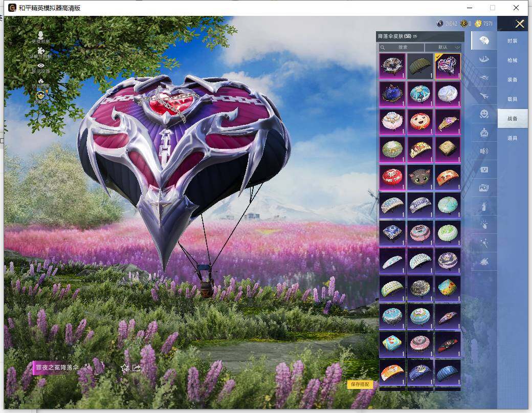Click the puzzle piece decompose icon
Screen dimensions: 532x413
(x=41, y=51)
